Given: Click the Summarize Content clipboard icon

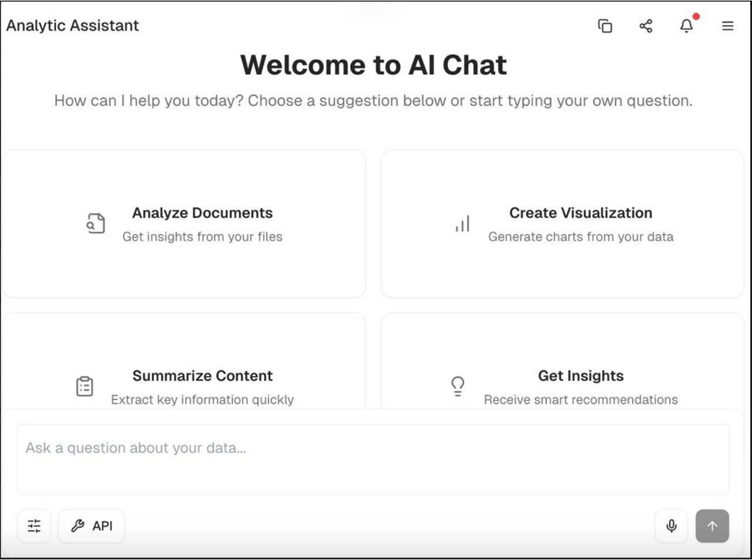Looking at the screenshot, I should 85,386.
